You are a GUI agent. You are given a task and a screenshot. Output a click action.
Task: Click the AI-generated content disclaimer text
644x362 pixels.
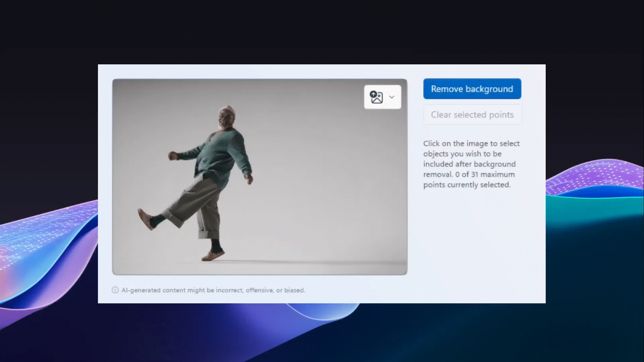(x=213, y=290)
